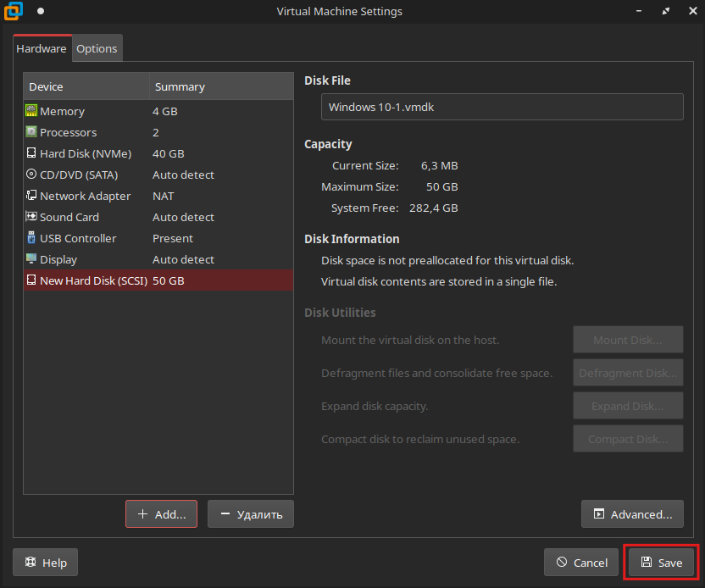This screenshot has height=588, width=705.
Task: Click the Disk File path field
Action: [x=502, y=107]
